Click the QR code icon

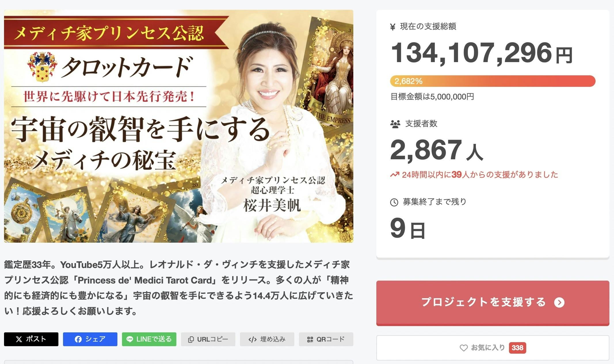pyautogui.click(x=310, y=340)
